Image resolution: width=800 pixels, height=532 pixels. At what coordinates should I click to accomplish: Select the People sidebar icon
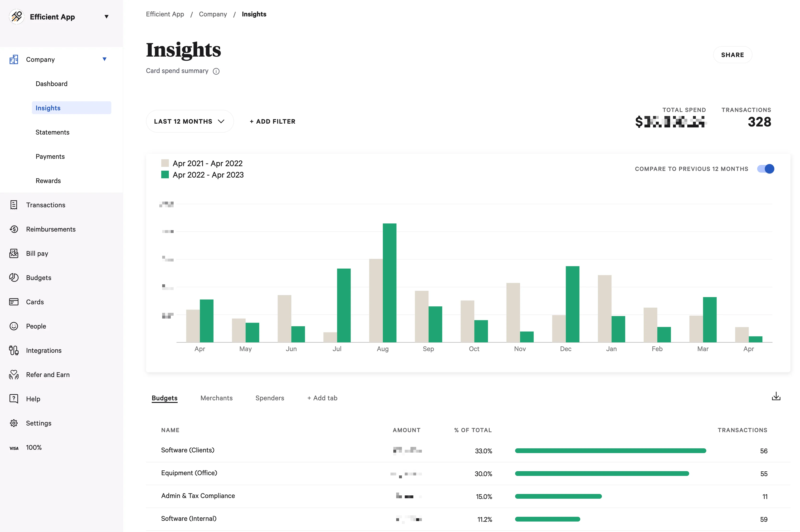tap(14, 326)
